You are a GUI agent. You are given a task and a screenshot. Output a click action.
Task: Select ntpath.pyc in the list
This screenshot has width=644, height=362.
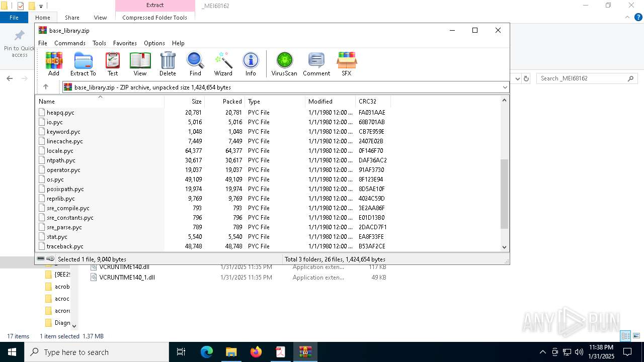tap(61, 160)
